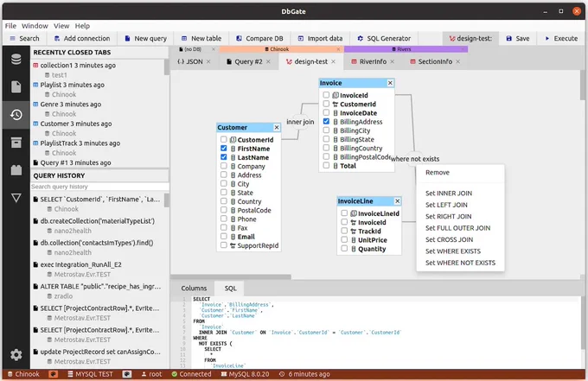Click the status bar database color icon next to Chinook
This screenshot has height=381, width=588.
click(x=54, y=374)
